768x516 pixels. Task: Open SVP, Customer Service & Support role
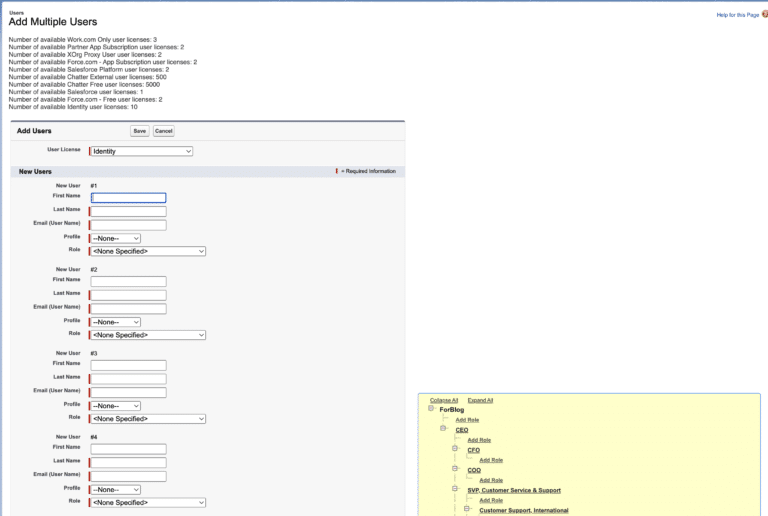coord(514,490)
